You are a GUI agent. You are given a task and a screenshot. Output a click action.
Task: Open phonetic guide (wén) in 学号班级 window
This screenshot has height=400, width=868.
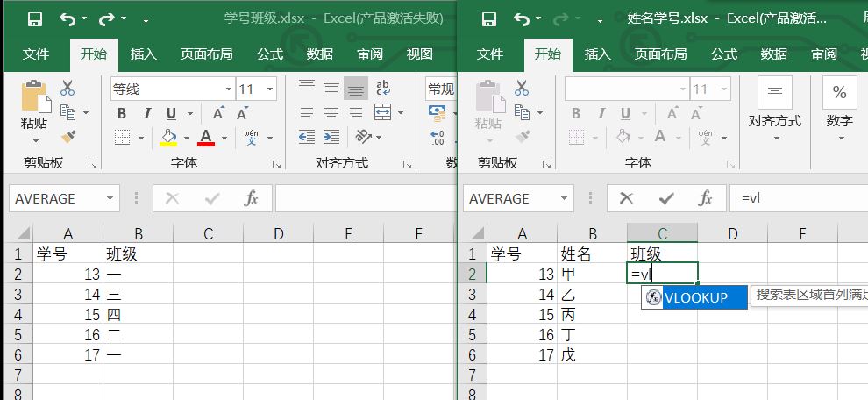[x=252, y=137]
